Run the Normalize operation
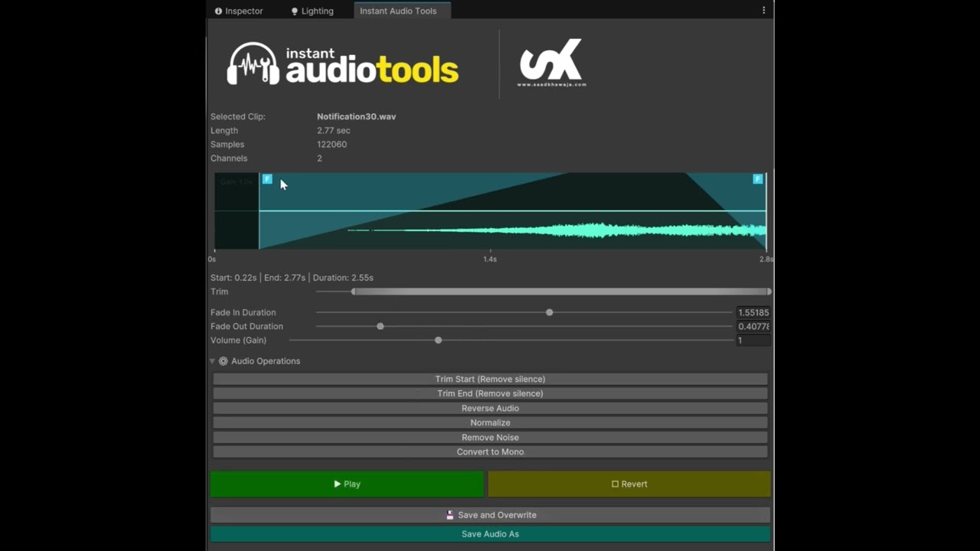This screenshot has height=551, width=980. click(x=490, y=422)
